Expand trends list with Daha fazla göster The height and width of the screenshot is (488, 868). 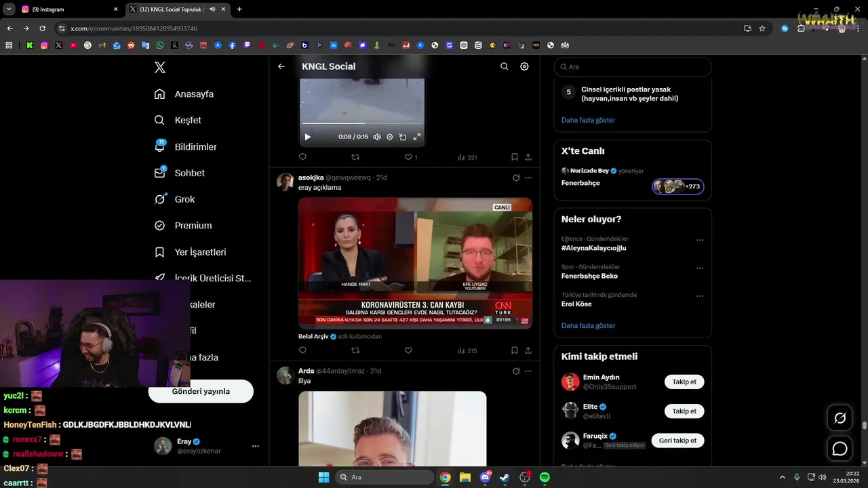(588, 326)
